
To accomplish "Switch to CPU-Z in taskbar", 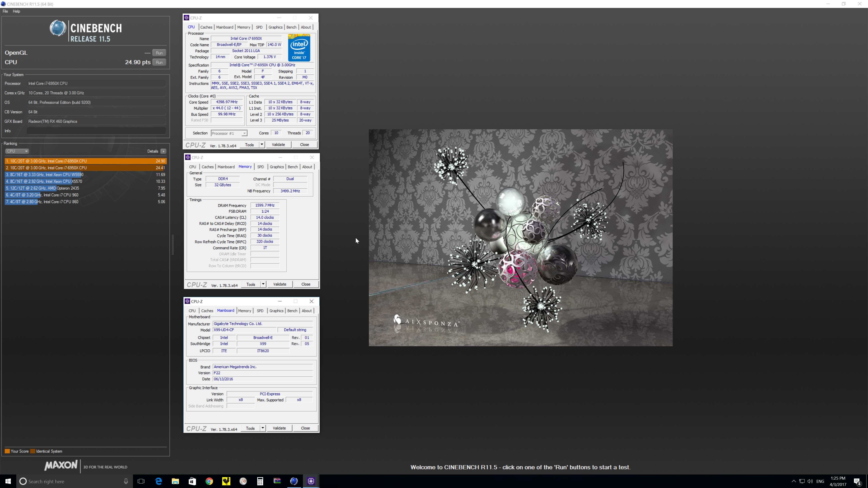I will tap(311, 481).
